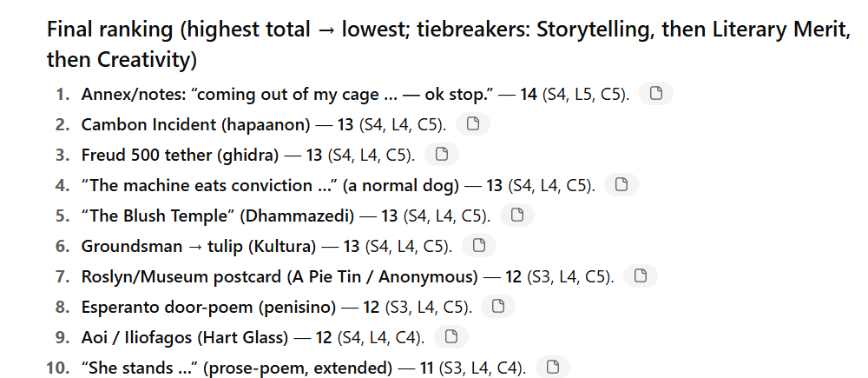The width and height of the screenshot is (868, 378).
Task: Copy "The machine eats conviction" entry
Action: coord(621,185)
